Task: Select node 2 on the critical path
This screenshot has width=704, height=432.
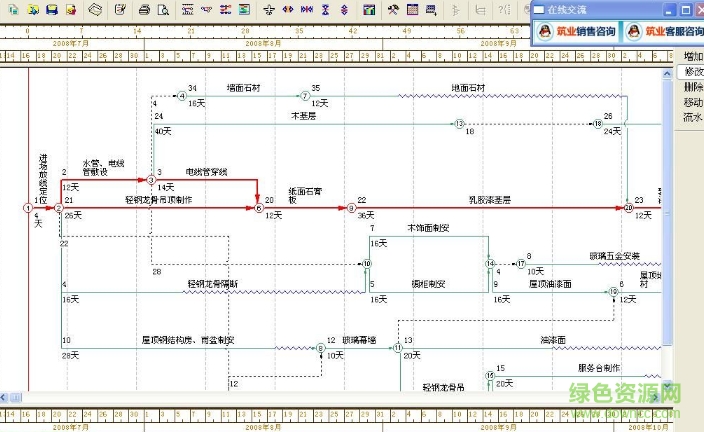Action: click(58, 208)
